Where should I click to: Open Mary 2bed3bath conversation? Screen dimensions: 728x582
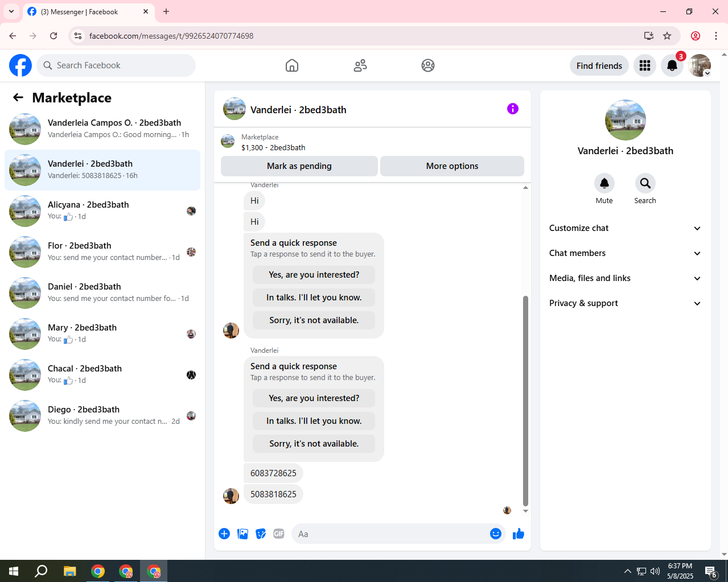pos(102,334)
